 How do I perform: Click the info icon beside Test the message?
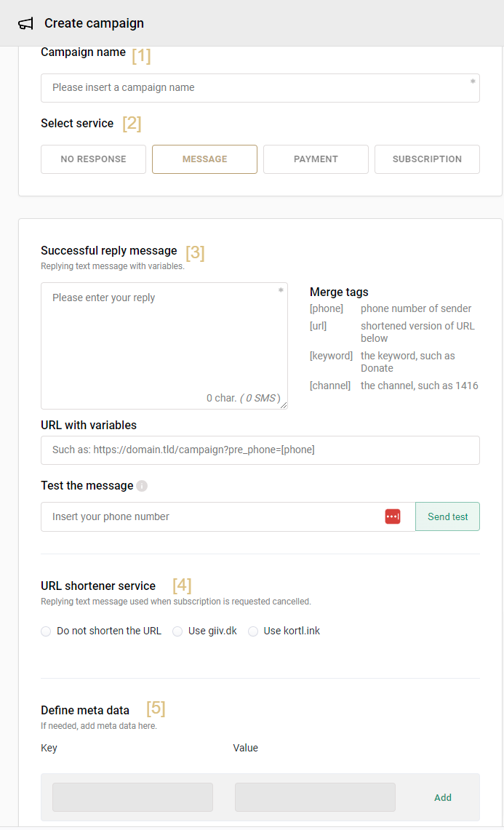141,486
